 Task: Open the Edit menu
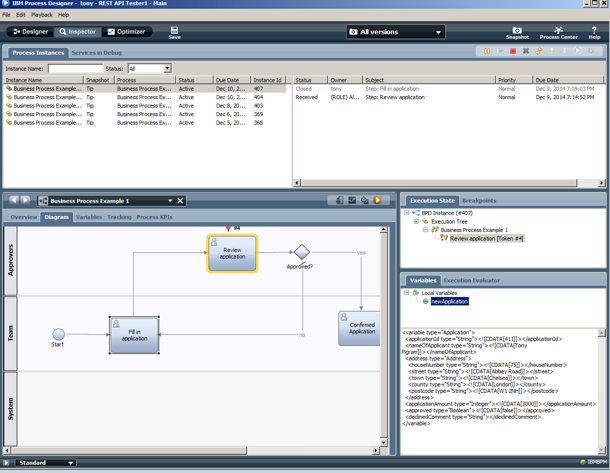pos(21,15)
